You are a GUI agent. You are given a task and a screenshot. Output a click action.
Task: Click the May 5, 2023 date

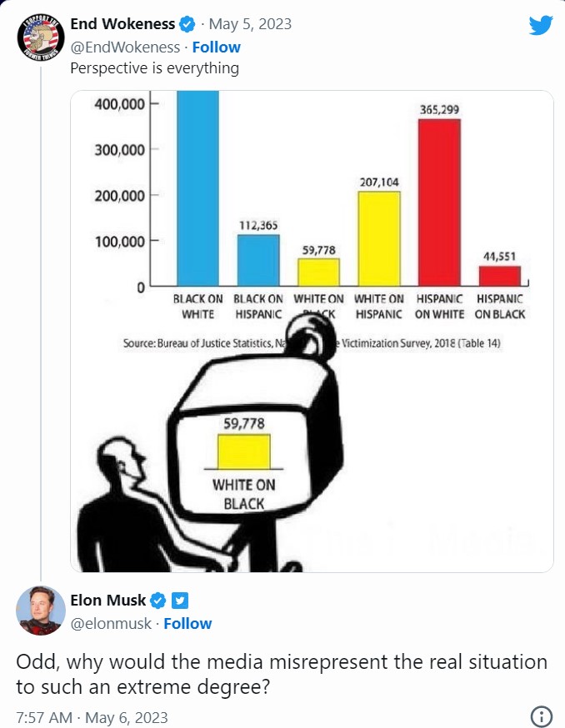tap(250, 24)
